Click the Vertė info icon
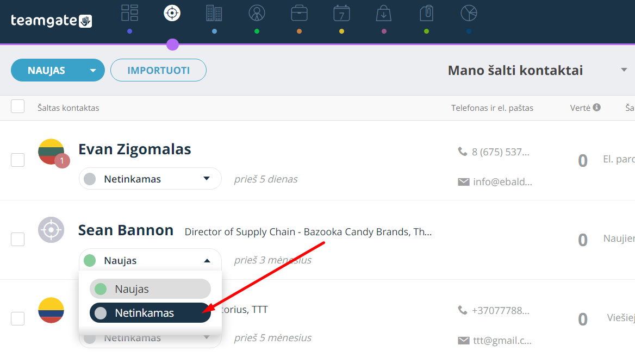Viewport: 635px width, 364px height. point(596,107)
